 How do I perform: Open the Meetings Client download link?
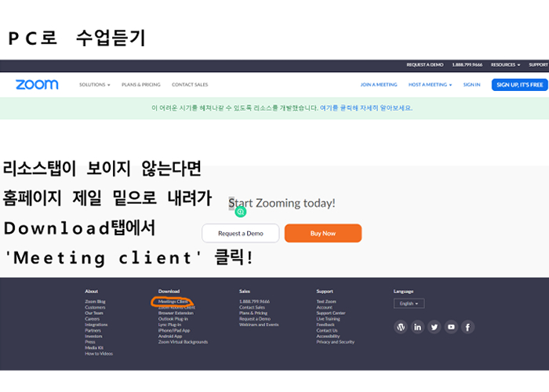click(173, 301)
